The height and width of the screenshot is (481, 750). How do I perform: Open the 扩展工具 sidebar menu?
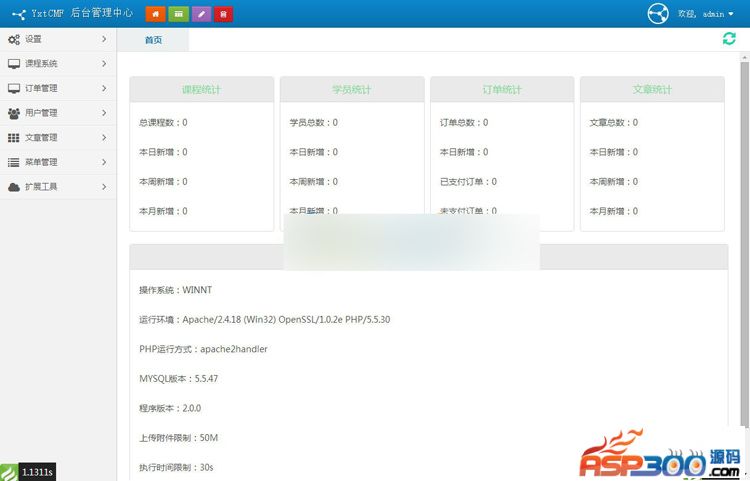(58, 187)
